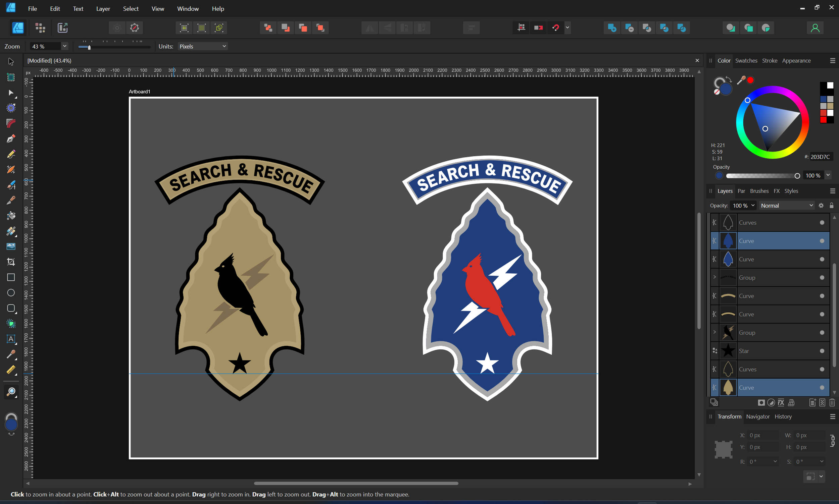Click the red recent color swatch
The image size is (839, 504).
point(823,120)
